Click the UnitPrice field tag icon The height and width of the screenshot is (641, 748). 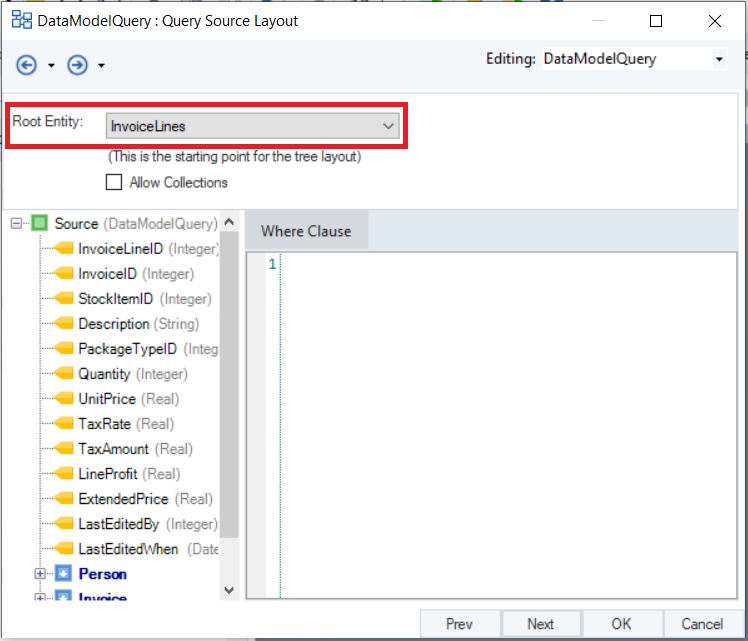pos(63,398)
